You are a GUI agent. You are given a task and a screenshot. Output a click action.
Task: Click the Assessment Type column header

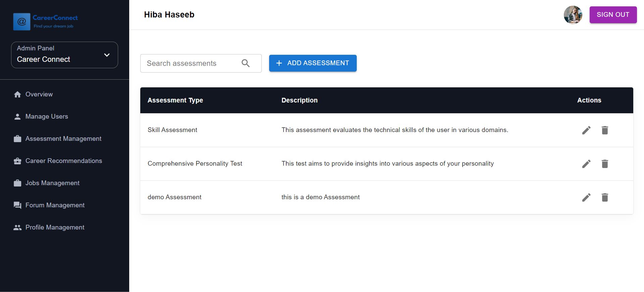click(x=175, y=100)
